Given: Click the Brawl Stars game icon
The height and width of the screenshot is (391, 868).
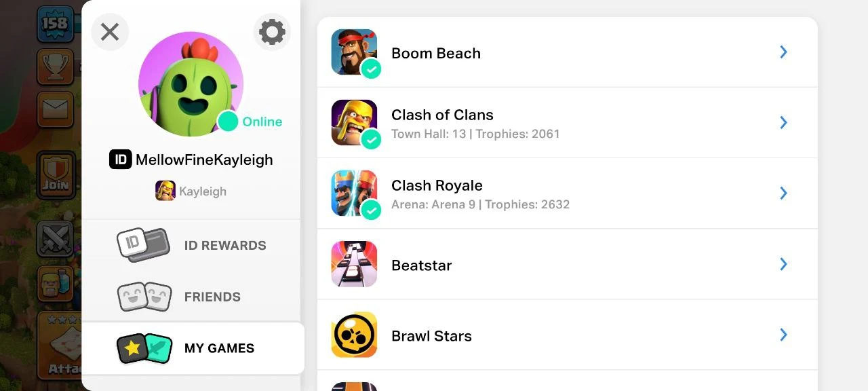Looking at the screenshot, I should pyautogui.click(x=354, y=335).
